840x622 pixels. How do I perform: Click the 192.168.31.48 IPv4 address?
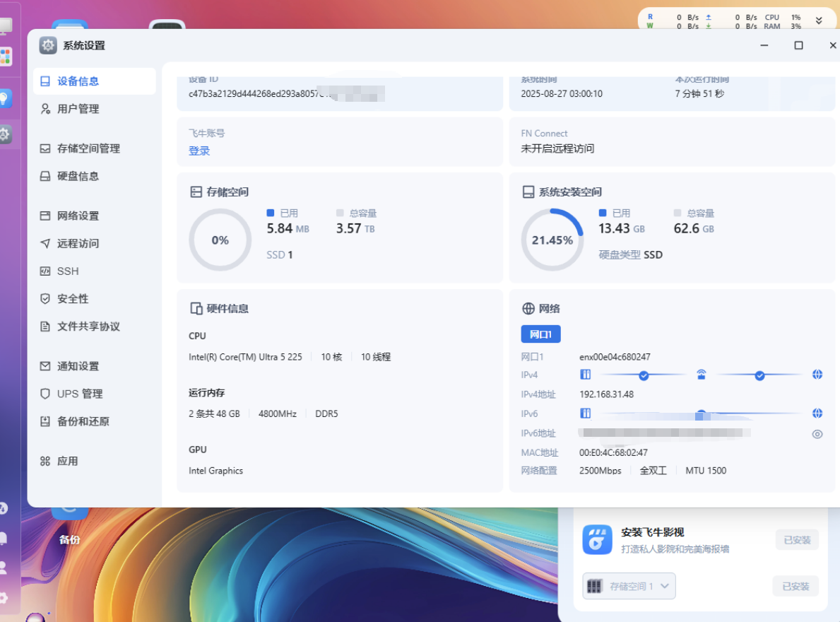pos(606,394)
